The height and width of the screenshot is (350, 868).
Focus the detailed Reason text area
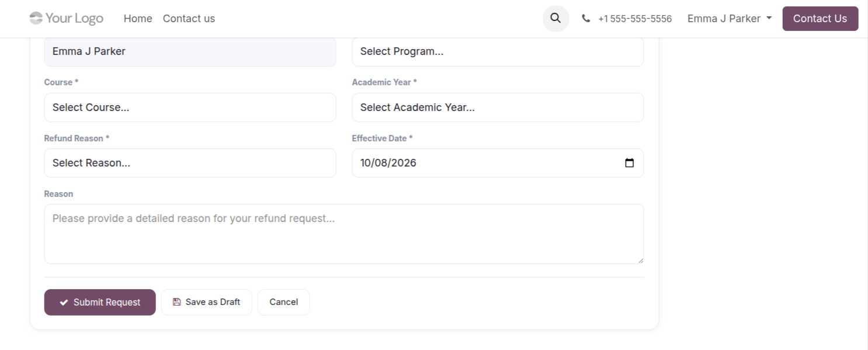344,234
